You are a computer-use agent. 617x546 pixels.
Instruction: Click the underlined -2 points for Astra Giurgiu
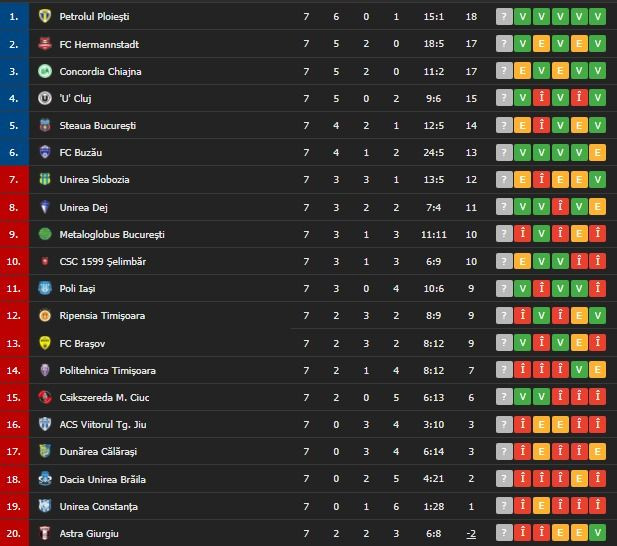pos(470,533)
